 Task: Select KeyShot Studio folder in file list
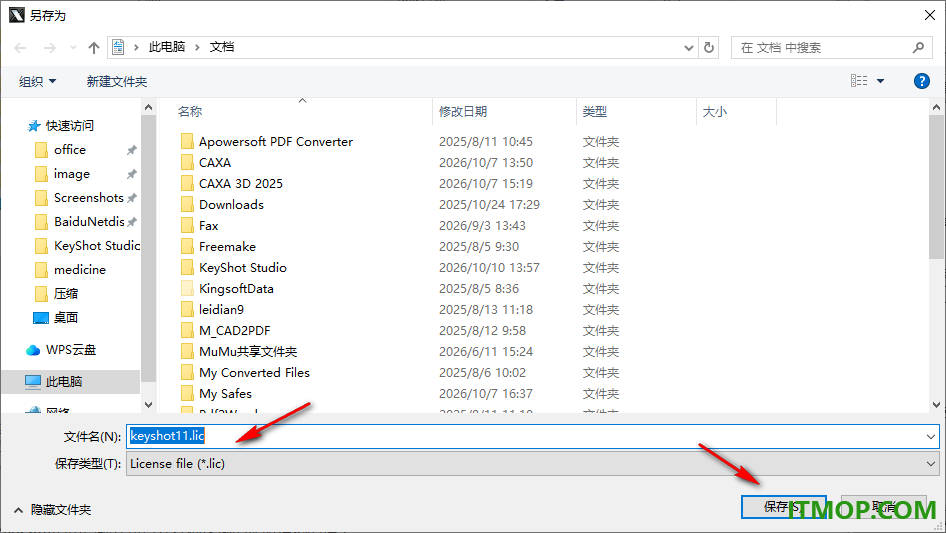click(243, 267)
